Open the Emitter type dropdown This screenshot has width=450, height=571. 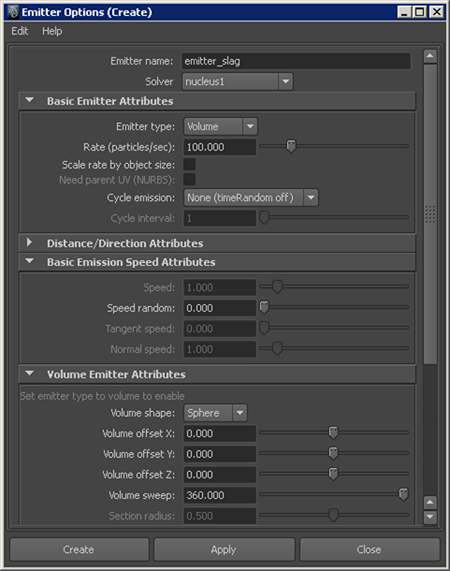coord(220,126)
